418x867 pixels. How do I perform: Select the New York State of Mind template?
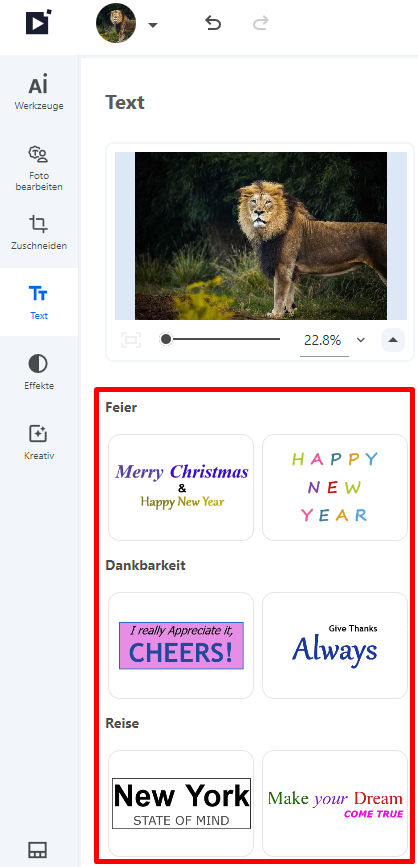(181, 803)
